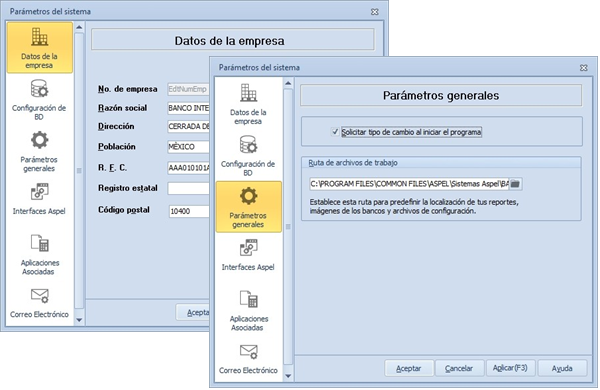The image size is (600, 390).
Task: Open Configuración de BD in back window sidebar
Action: (x=39, y=100)
